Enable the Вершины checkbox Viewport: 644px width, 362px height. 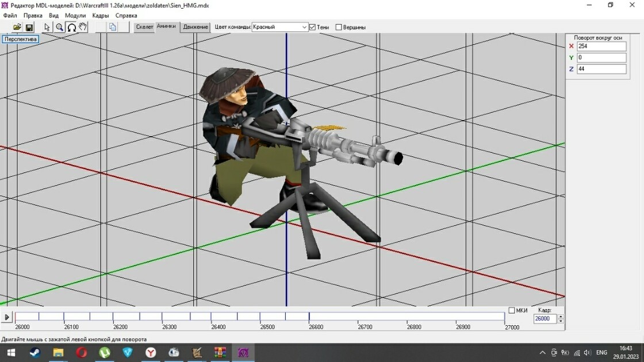coord(339,27)
